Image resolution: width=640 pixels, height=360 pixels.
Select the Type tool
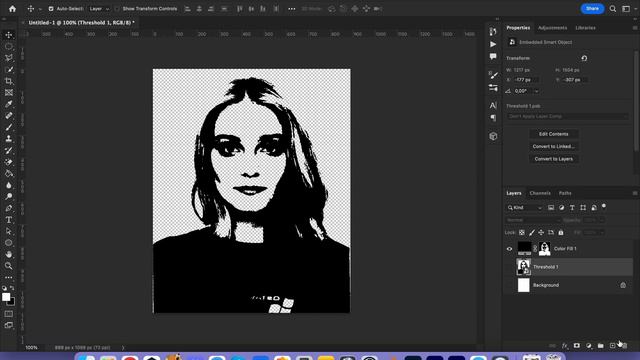9,220
